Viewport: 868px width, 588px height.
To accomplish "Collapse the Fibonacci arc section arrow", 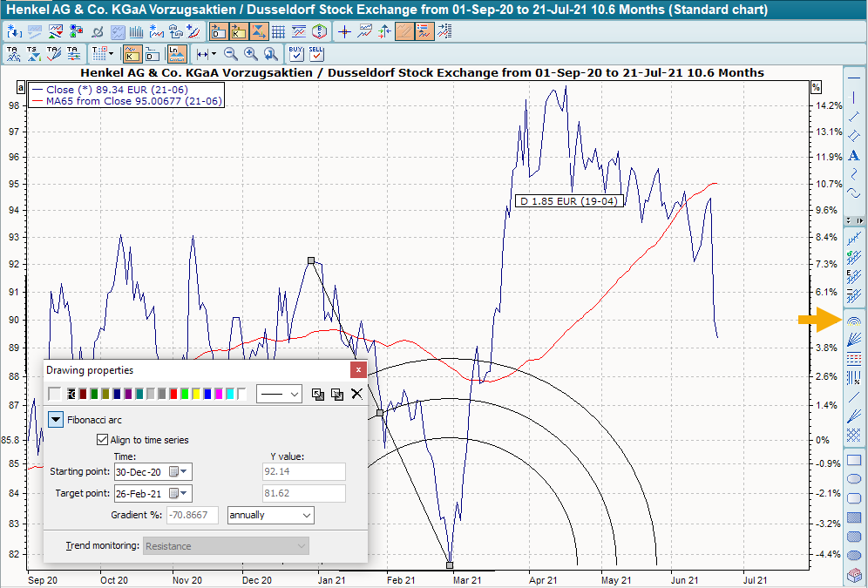I will pos(56,420).
